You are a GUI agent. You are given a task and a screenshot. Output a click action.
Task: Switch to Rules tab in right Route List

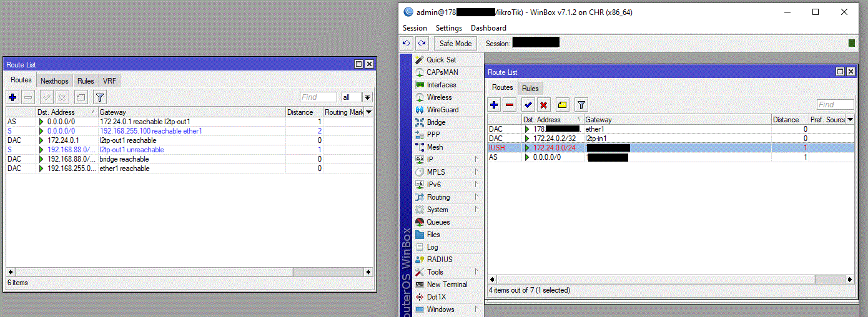click(530, 89)
